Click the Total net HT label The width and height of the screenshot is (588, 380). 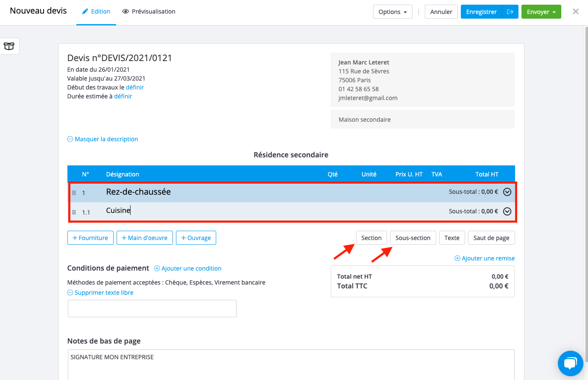pos(354,277)
